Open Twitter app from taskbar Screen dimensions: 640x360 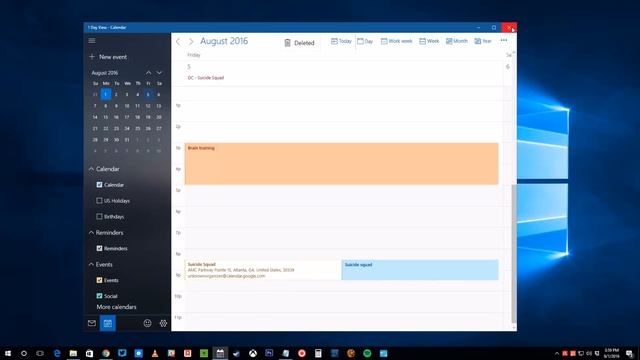point(122,353)
